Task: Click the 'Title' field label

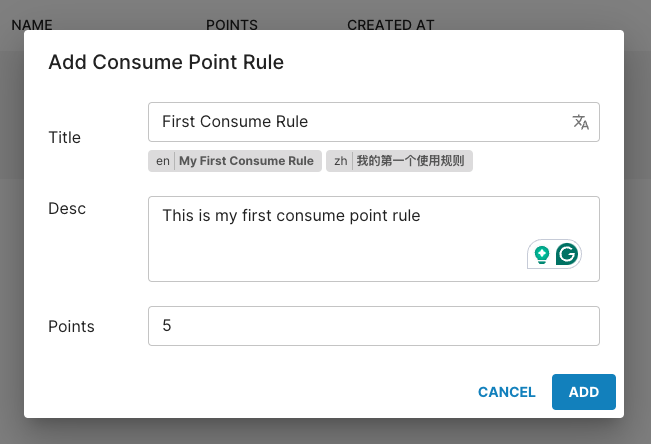Action: 64,137
